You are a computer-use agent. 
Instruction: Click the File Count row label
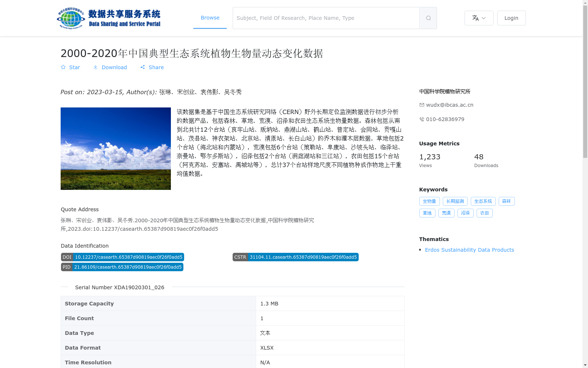[79, 318]
